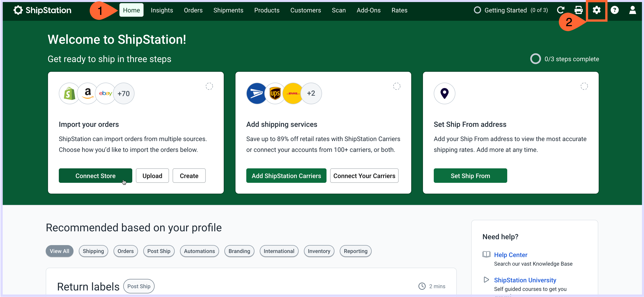Select the International filter chip
The width and height of the screenshot is (644, 297).
pos(279,251)
